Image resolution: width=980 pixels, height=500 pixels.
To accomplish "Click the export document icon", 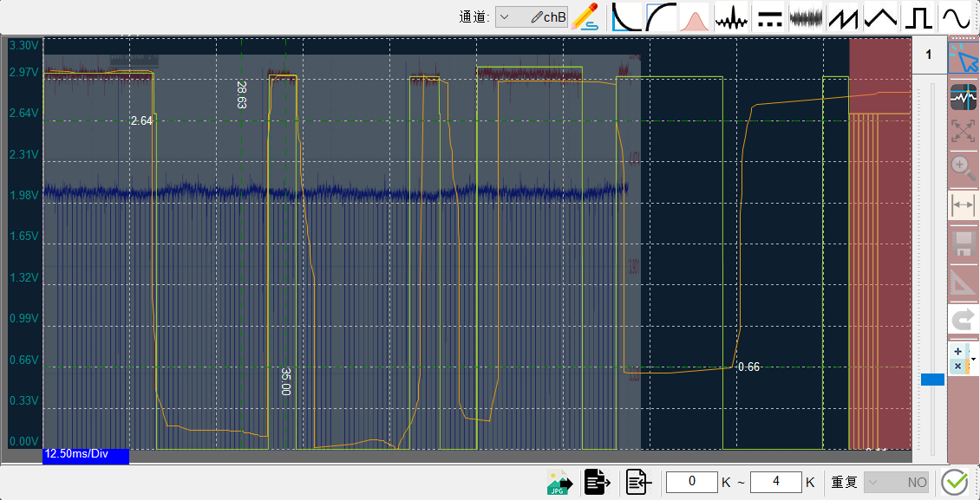I will (x=598, y=483).
